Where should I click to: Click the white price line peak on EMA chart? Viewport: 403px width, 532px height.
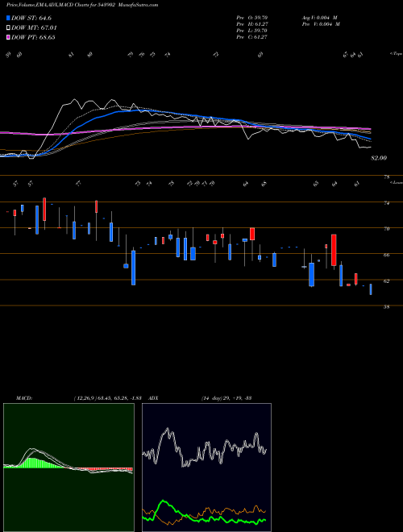[x=75, y=100]
